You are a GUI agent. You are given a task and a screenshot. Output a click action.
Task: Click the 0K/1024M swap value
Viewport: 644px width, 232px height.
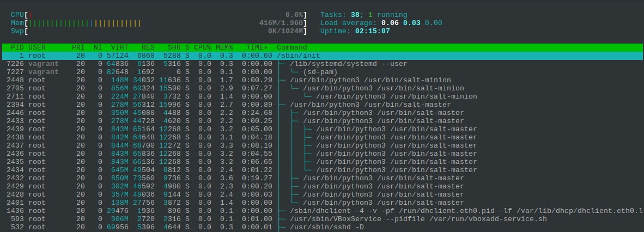[285, 31]
